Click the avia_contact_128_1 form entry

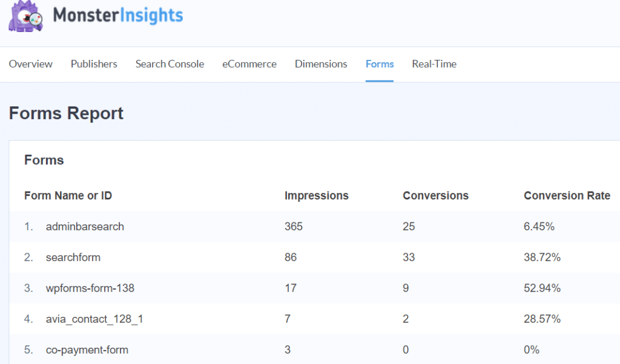(94, 319)
